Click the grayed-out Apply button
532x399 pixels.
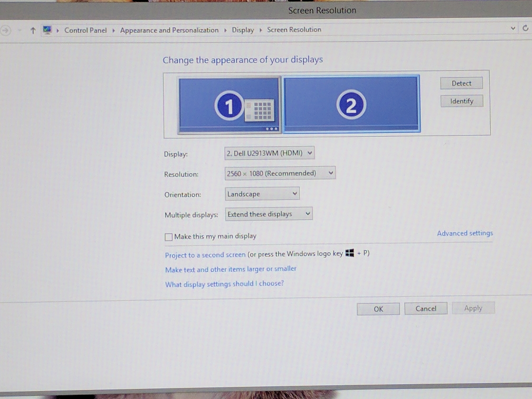pyautogui.click(x=473, y=308)
